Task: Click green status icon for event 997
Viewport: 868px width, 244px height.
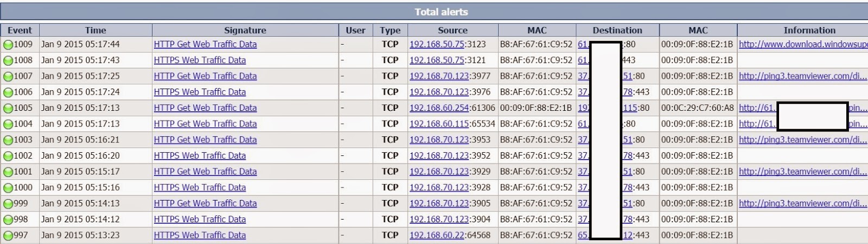Action: [x=8, y=236]
